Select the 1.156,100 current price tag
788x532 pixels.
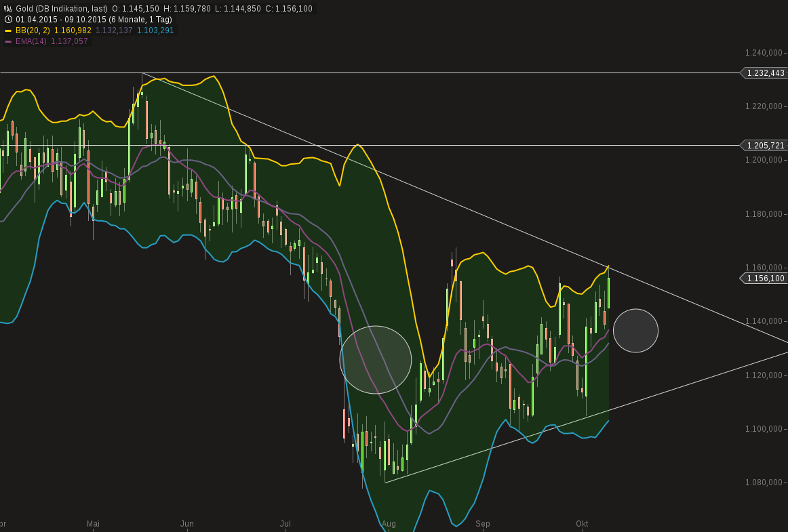(x=764, y=279)
